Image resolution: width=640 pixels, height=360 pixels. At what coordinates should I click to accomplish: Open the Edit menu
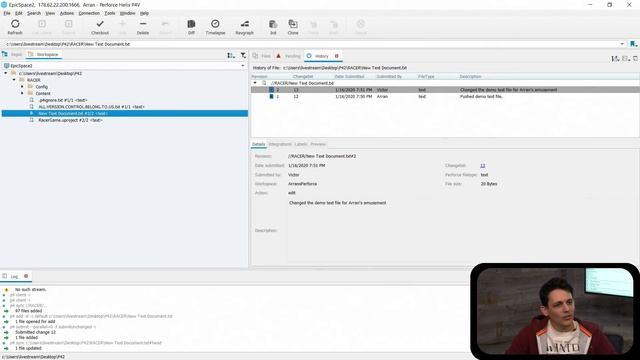(19, 13)
